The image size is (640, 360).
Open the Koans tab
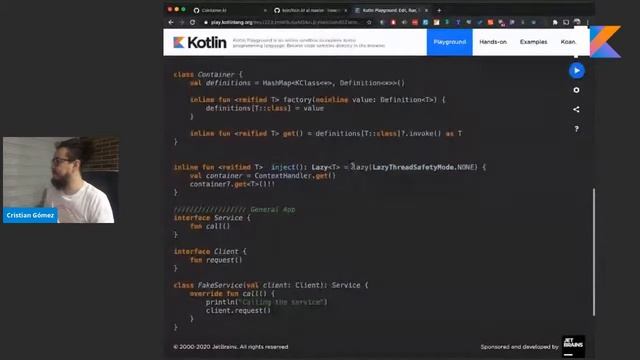point(568,42)
